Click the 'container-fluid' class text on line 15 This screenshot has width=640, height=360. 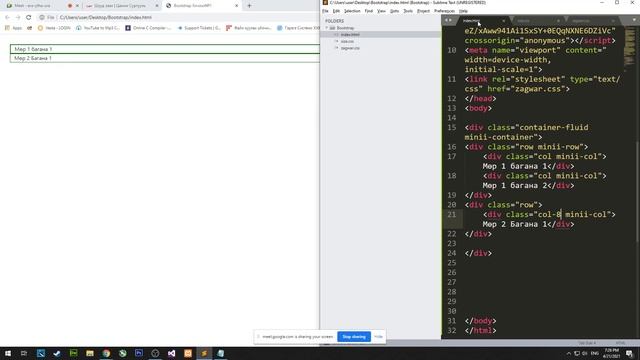pos(553,127)
